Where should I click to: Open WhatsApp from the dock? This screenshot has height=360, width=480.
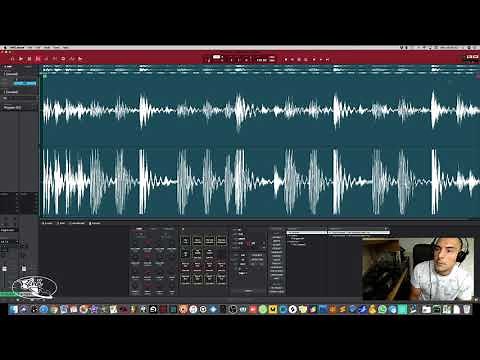tap(382, 309)
